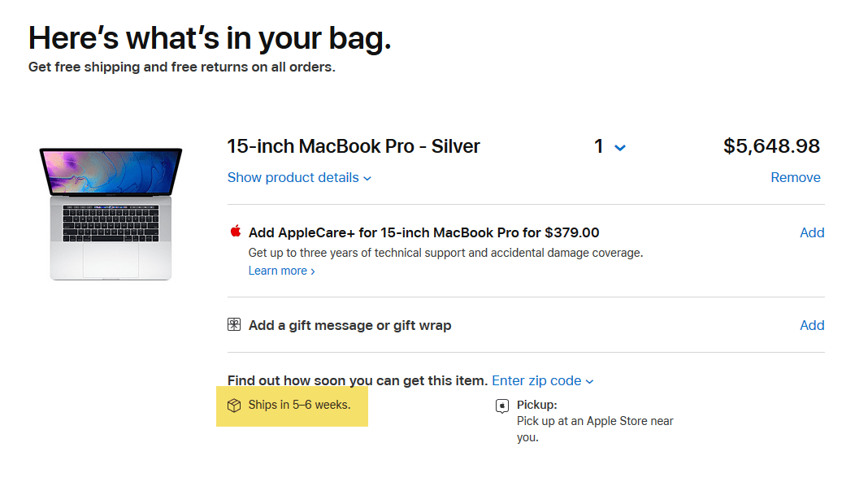The height and width of the screenshot is (486, 868).
Task: Open the quantity dropdown for the MacBook Pro
Action: [x=610, y=147]
